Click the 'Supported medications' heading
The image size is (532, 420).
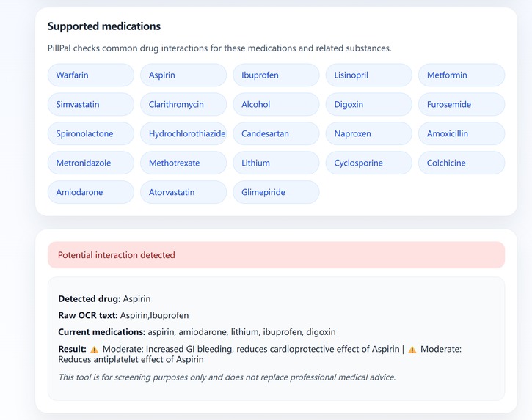[x=104, y=26]
